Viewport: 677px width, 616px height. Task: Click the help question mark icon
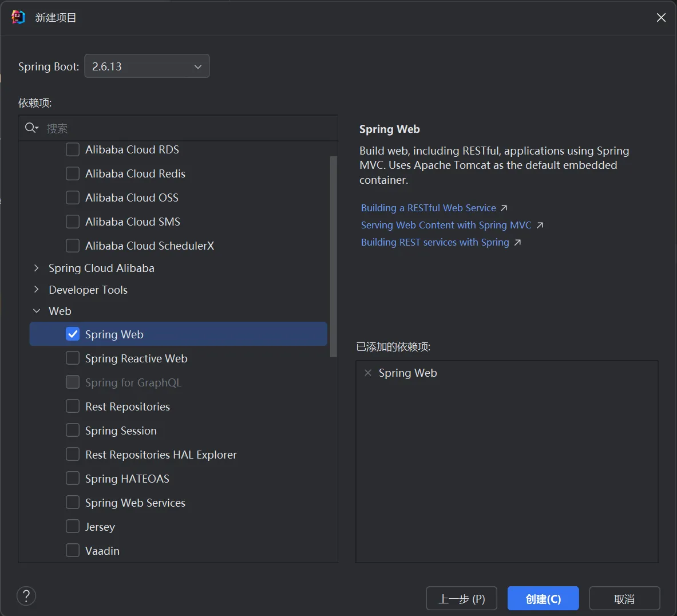[26, 596]
